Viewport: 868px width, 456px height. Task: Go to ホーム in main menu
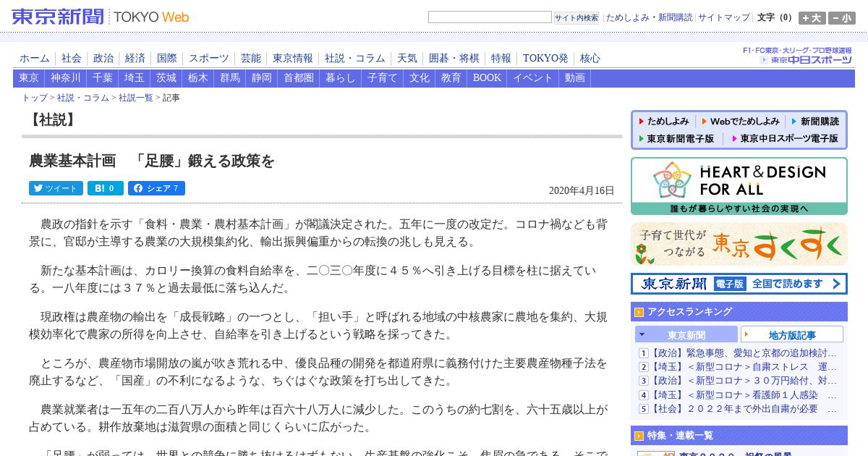coord(35,59)
